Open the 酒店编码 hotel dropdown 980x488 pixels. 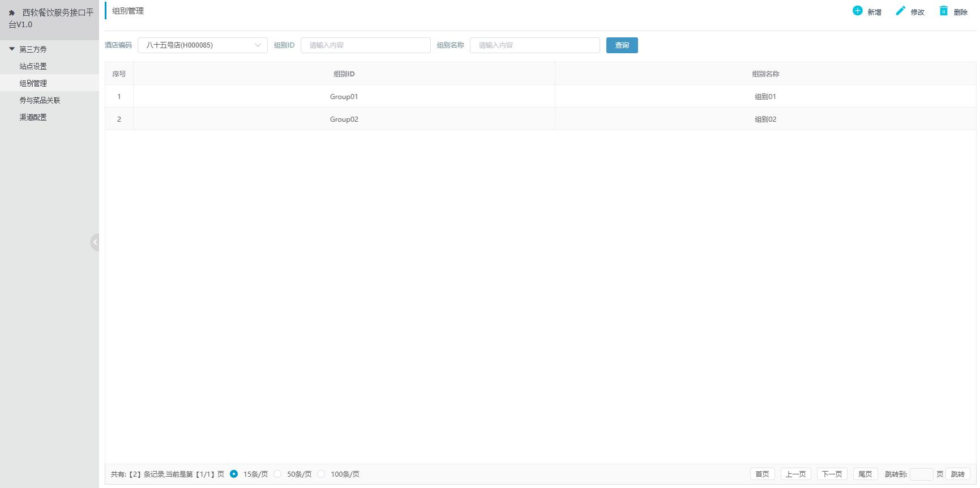[x=203, y=45]
